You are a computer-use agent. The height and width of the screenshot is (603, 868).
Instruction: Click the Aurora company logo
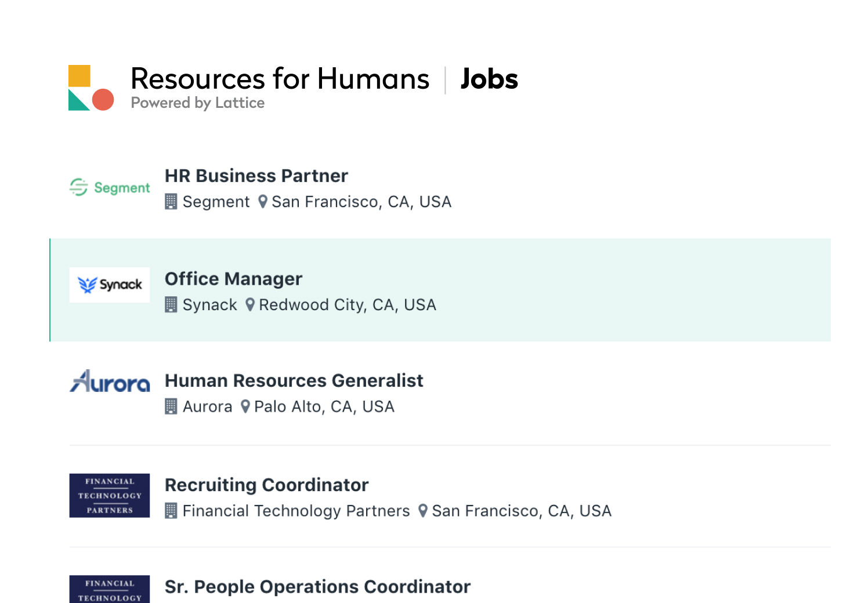point(110,381)
